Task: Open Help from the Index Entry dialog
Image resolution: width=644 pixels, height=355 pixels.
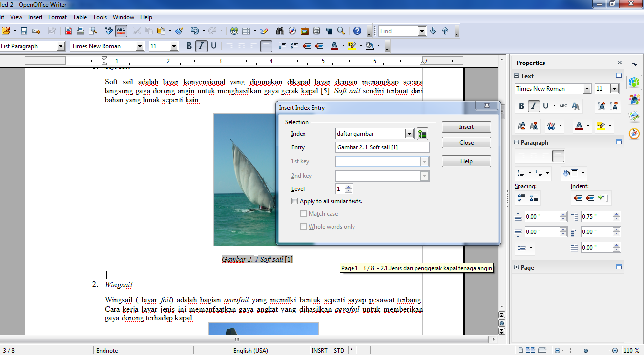Action: pos(466,161)
